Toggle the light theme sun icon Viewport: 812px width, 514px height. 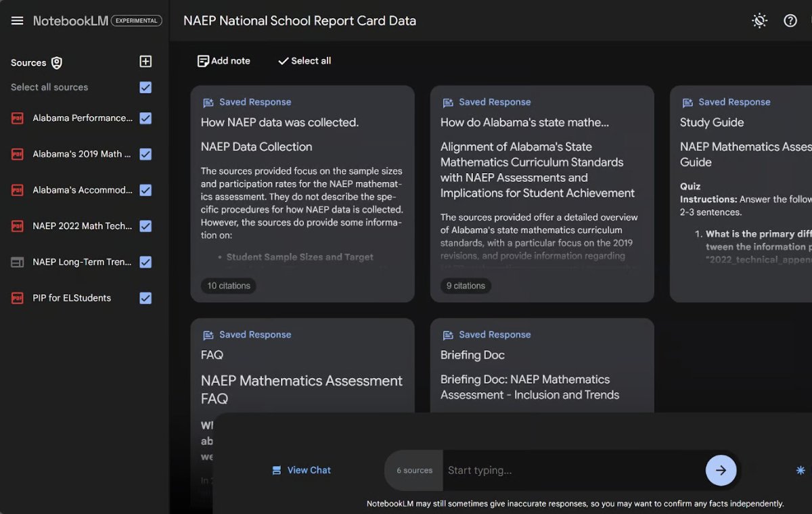point(759,20)
